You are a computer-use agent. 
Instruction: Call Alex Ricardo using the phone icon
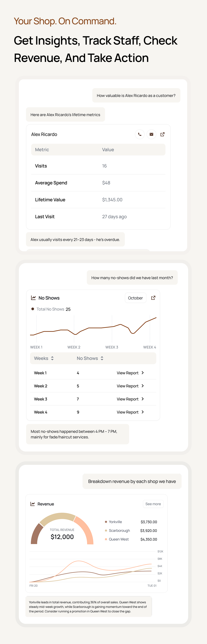[140, 134]
